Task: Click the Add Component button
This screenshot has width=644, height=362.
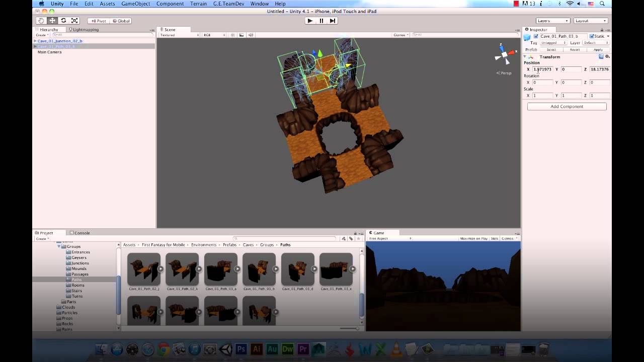Action: coord(567,107)
